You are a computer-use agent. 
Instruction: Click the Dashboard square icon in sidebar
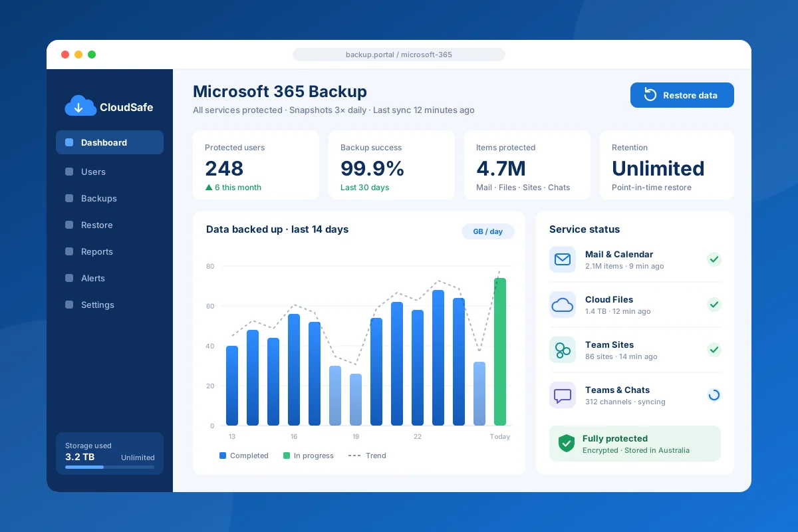[69, 142]
